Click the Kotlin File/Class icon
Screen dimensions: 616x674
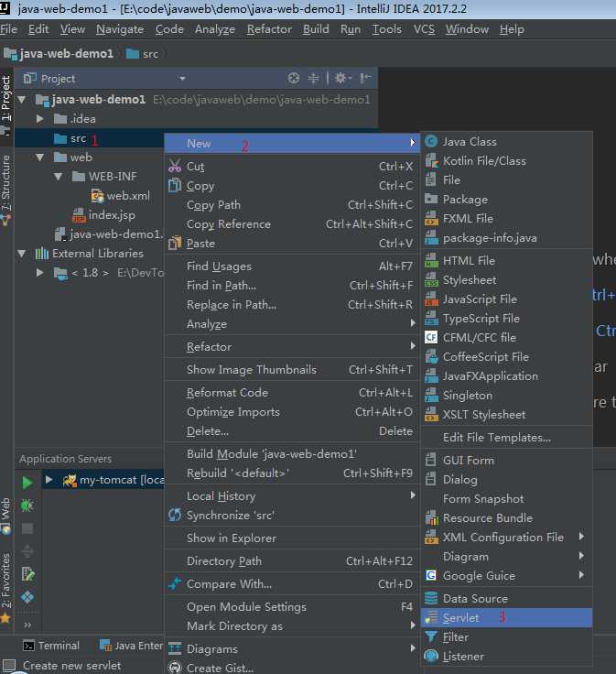pos(431,161)
